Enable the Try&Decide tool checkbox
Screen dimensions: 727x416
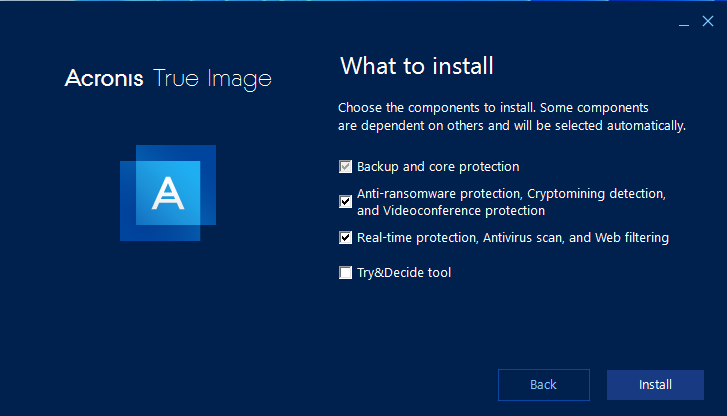click(x=346, y=272)
